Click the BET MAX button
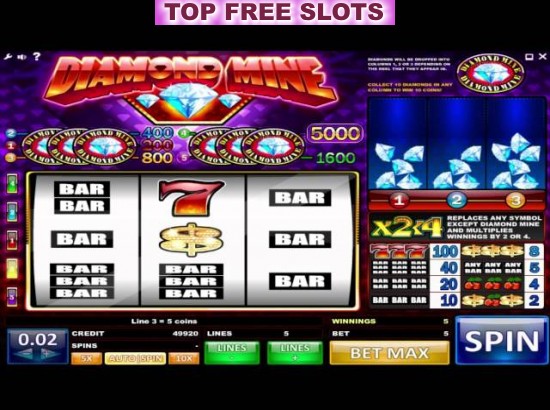 point(389,353)
